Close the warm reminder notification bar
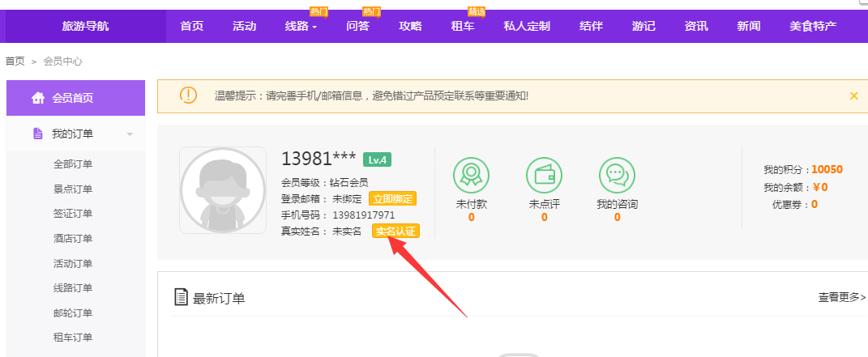Screen dimensions: 868x357 point(853,96)
